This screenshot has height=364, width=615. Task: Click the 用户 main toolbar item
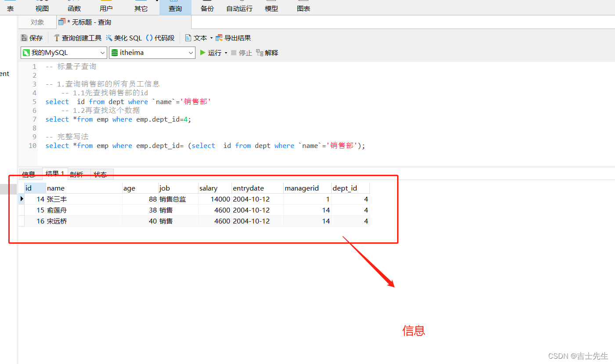coord(106,7)
